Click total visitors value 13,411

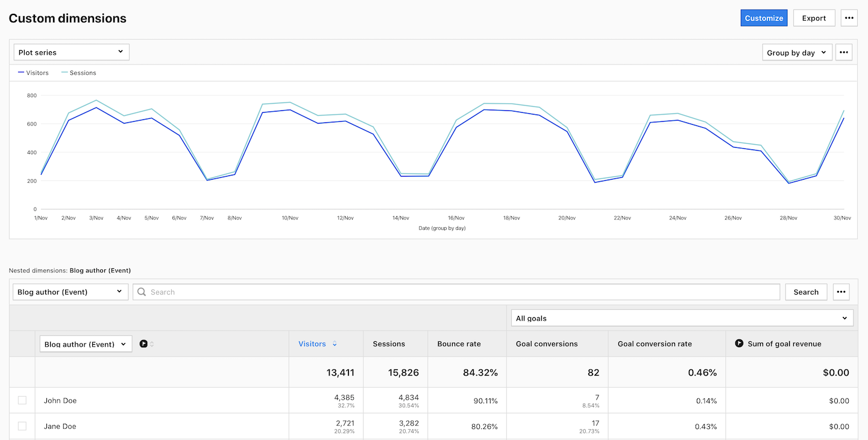(x=341, y=372)
